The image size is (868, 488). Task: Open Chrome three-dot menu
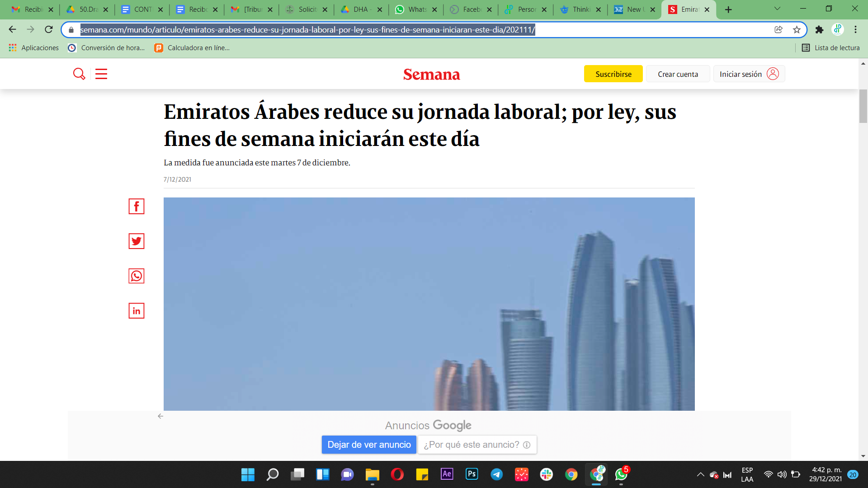click(855, 30)
